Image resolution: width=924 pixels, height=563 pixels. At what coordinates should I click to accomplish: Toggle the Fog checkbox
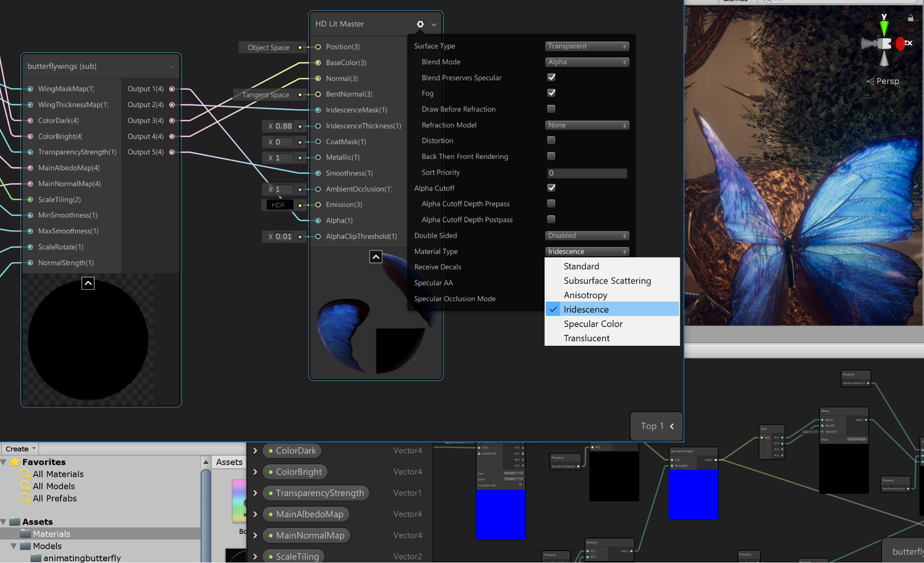point(551,93)
